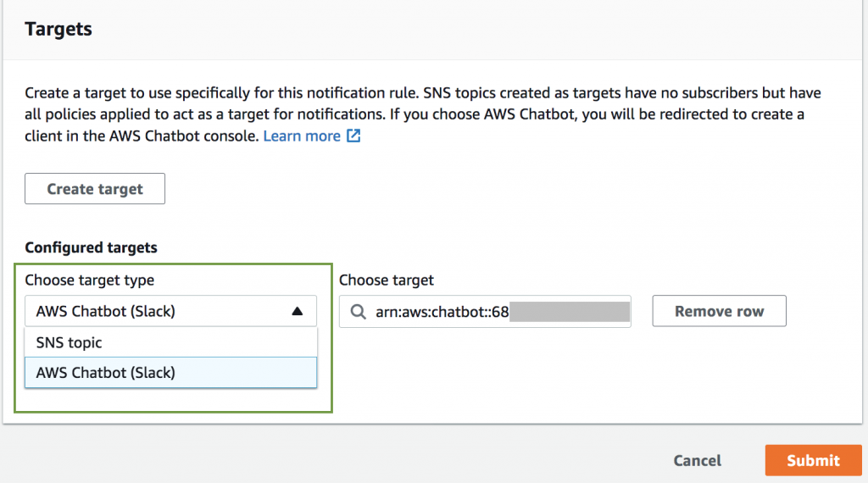Collapse the Choose target type combo box

[170, 311]
